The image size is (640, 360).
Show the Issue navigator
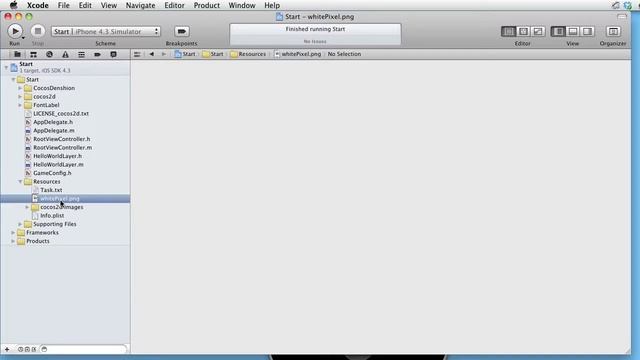[65, 54]
